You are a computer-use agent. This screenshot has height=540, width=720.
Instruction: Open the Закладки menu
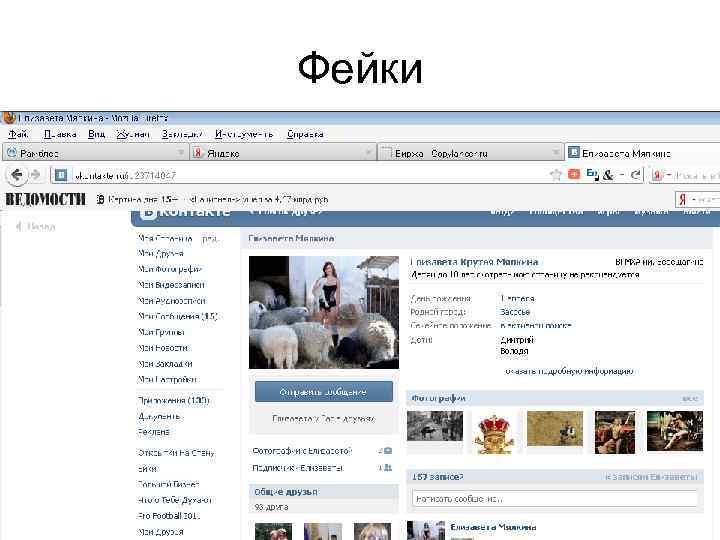click(182, 134)
